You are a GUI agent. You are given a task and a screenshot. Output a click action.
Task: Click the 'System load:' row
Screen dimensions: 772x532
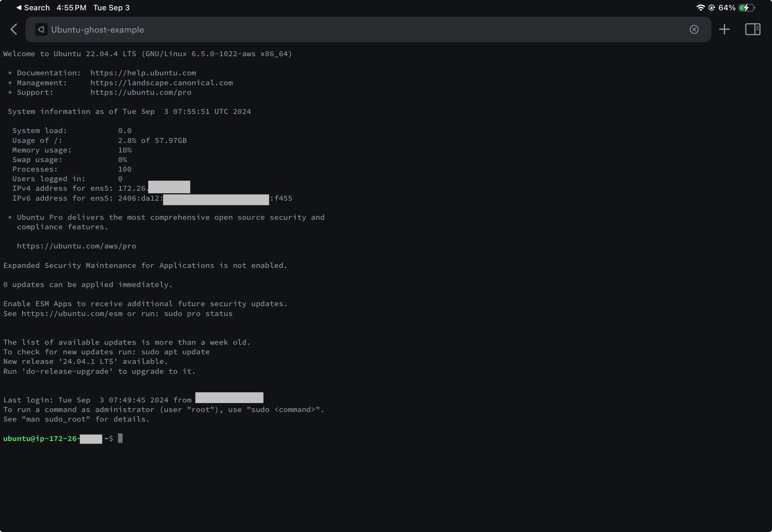72,131
